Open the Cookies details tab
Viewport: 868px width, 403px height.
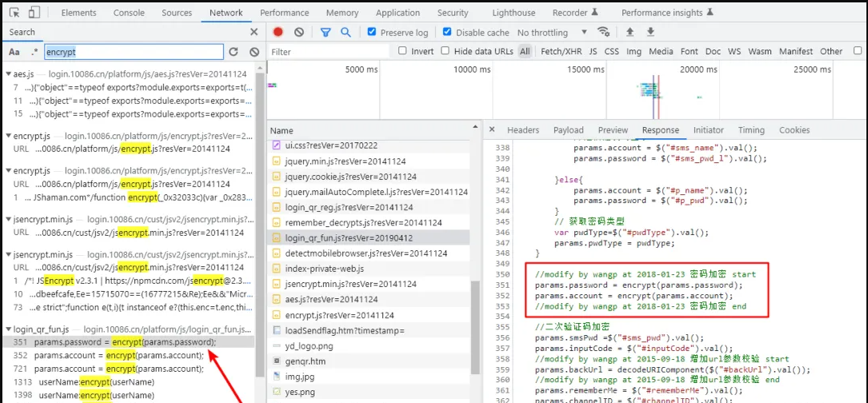click(794, 130)
